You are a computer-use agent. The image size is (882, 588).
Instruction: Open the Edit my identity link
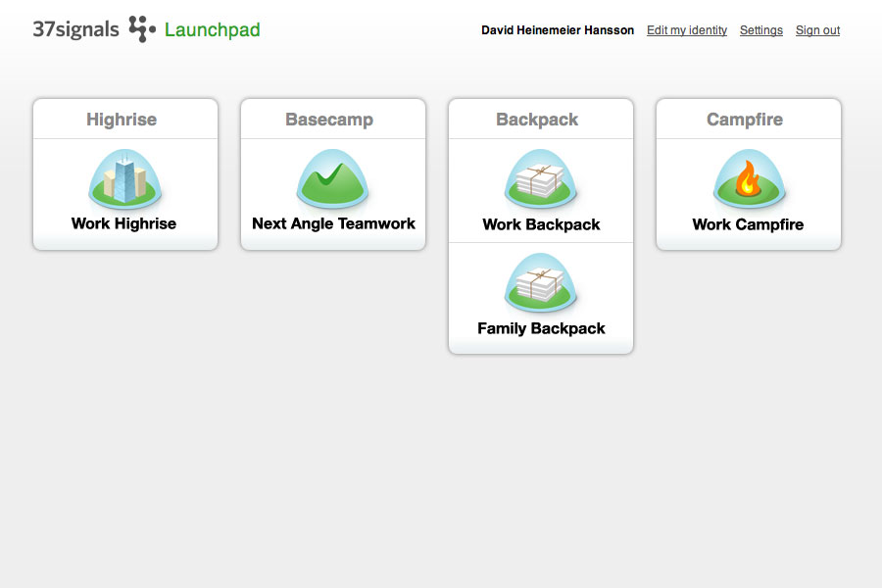[x=687, y=30]
